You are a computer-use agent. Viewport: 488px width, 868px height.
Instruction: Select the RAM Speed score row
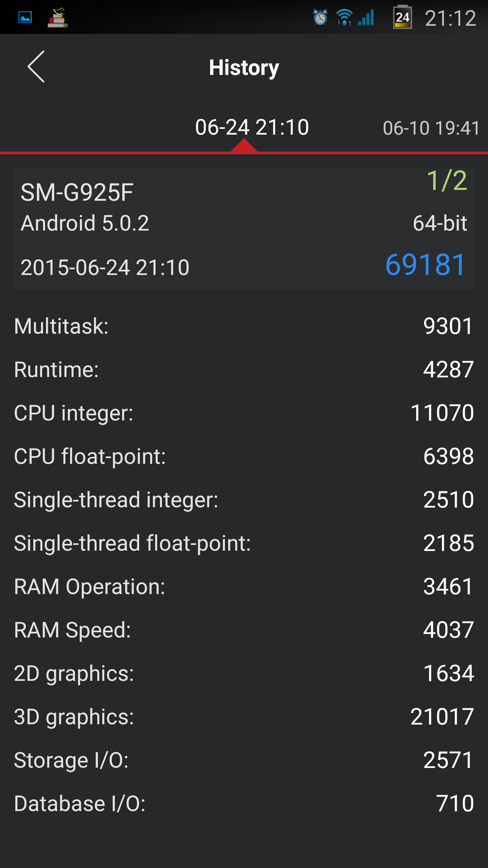(x=244, y=630)
